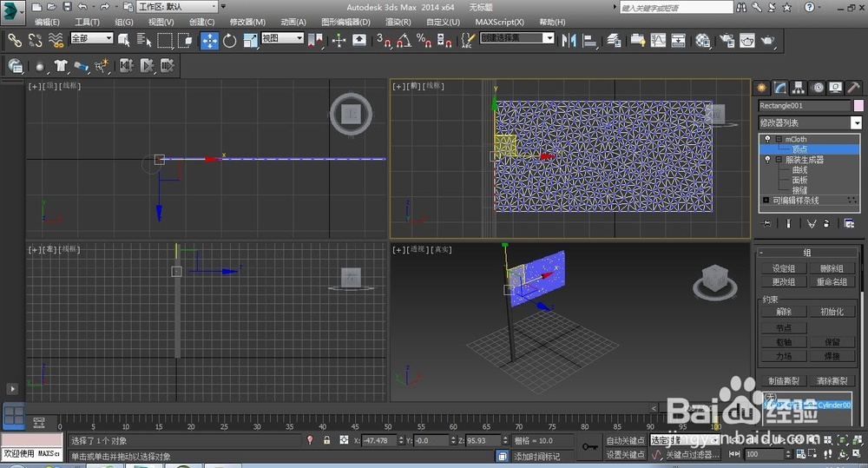Open Select by Name list icon
The width and height of the screenshot is (868, 468).
(144, 40)
